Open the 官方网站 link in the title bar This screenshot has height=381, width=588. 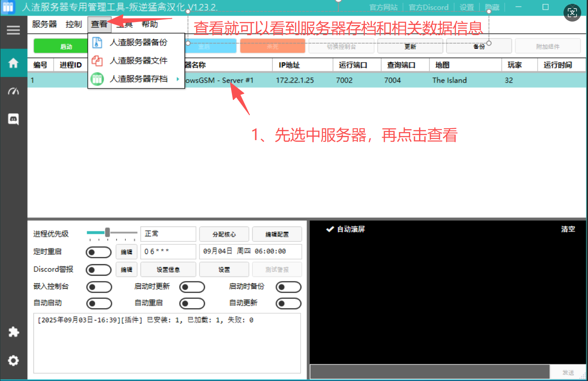[383, 7]
